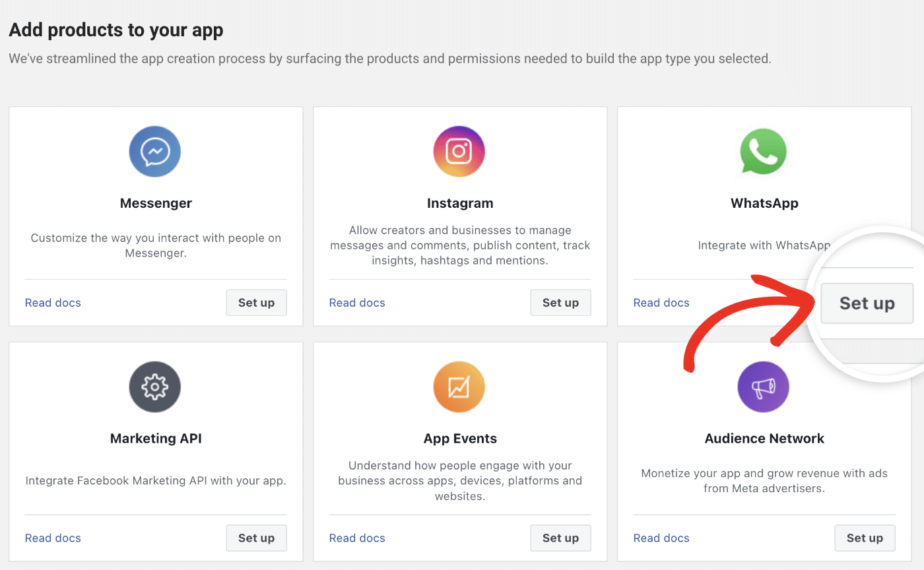Image resolution: width=924 pixels, height=570 pixels.
Task: Set up the App Events product
Action: click(x=560, y=538)
